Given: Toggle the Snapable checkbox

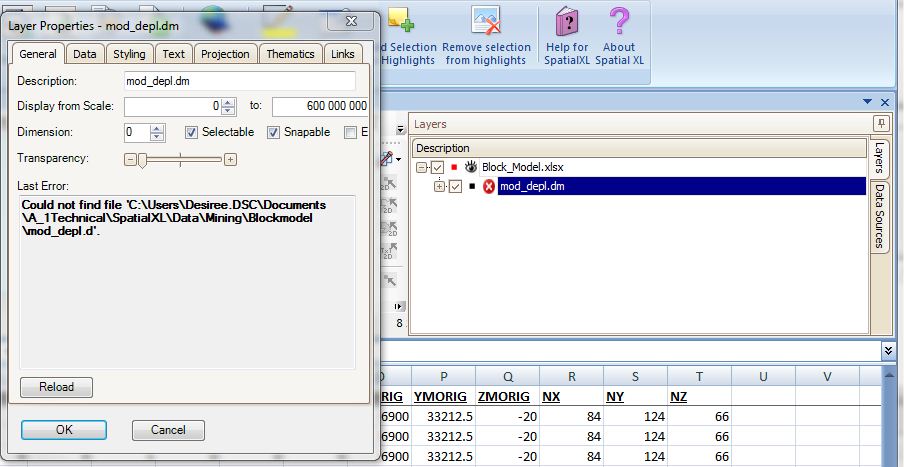Looking at the screenshot, I should [x=273, y=132].
